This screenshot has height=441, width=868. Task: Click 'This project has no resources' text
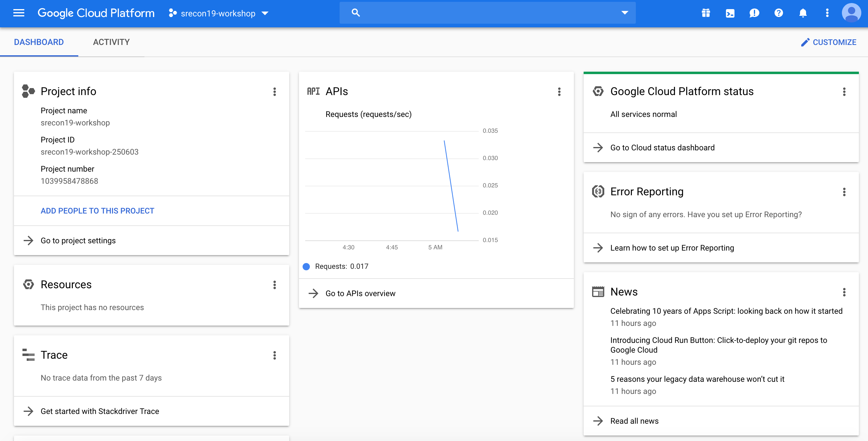[92, 307]
